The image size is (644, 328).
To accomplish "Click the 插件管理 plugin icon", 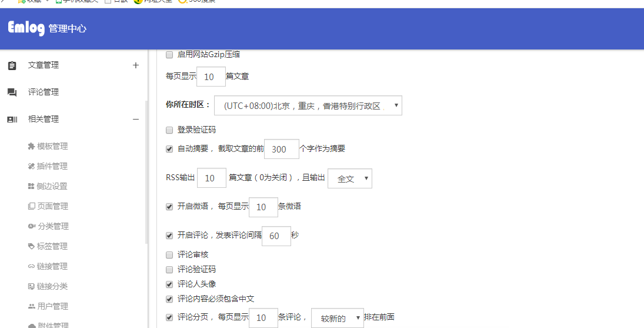I will [x=31, y=166].
